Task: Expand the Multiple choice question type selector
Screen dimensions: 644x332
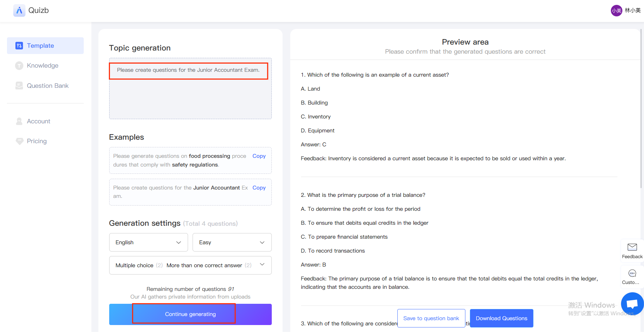Action: click(190, 265)
